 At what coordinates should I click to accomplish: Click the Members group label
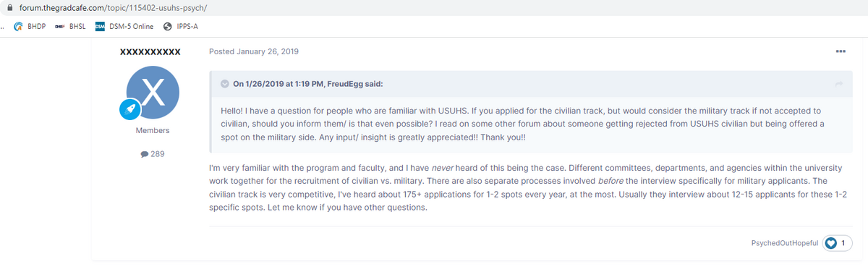[x=153, y=130]
